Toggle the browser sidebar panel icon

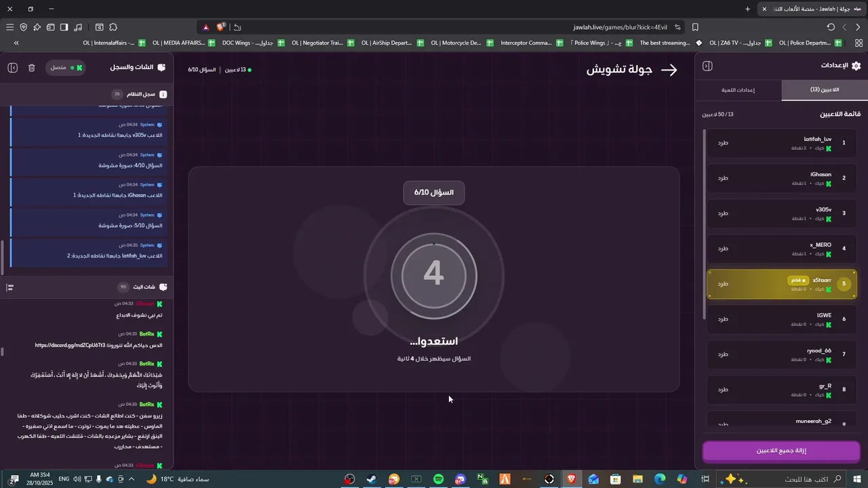[x=64, y=27]
